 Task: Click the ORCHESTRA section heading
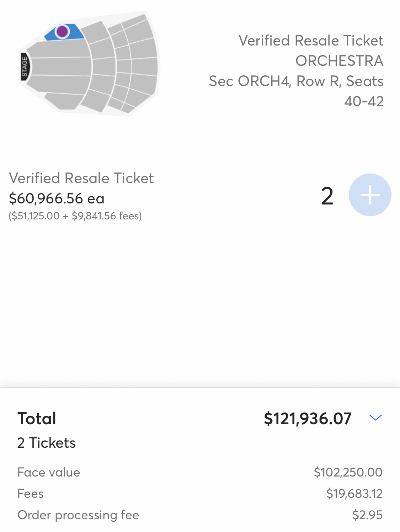coord(339,61)
